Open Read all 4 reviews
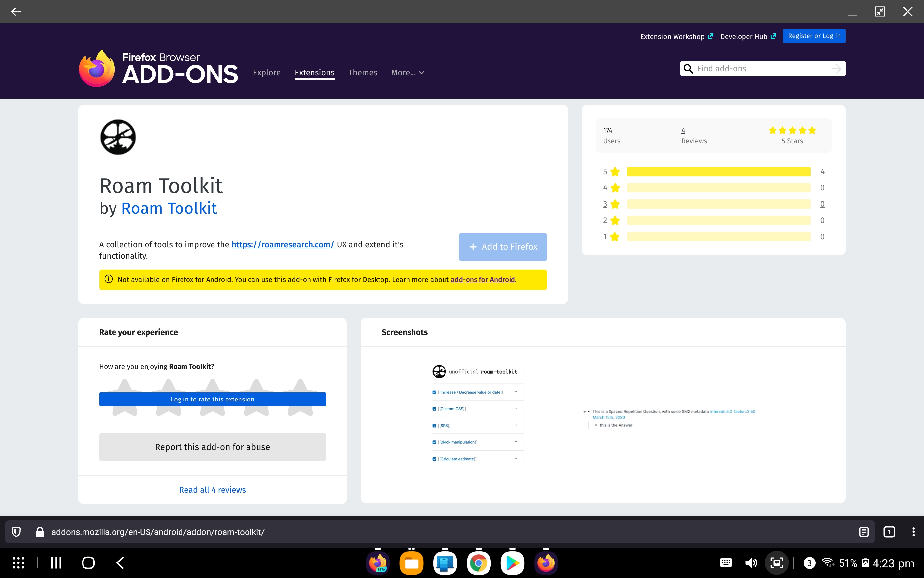This screenshot has height=578, width=924. click(x=213, y=490)
